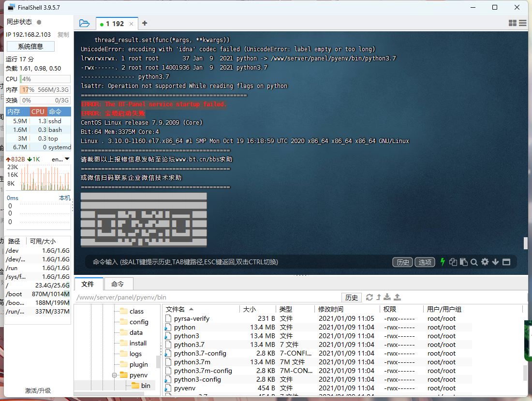Select the class folder in tree
This screenshot has height=401, width=532.
pyautogui.click(x=136, y=311)
